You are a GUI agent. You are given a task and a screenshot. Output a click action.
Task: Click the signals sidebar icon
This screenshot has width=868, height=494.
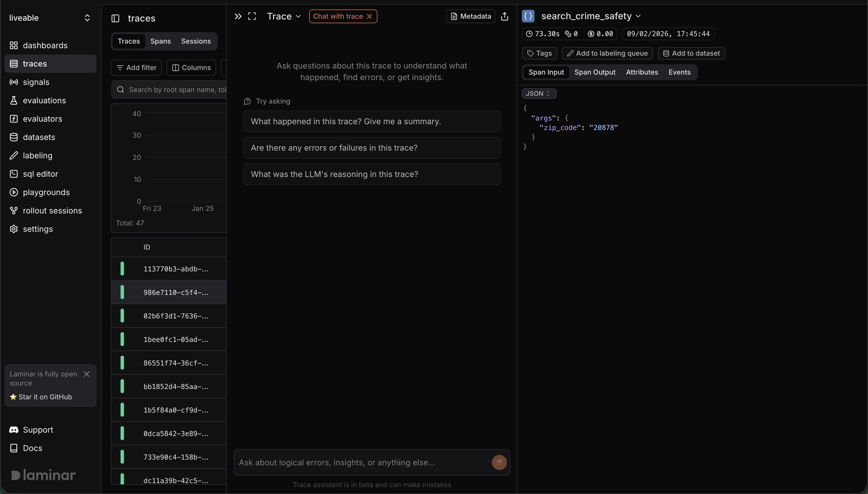[x=13, y=82]
